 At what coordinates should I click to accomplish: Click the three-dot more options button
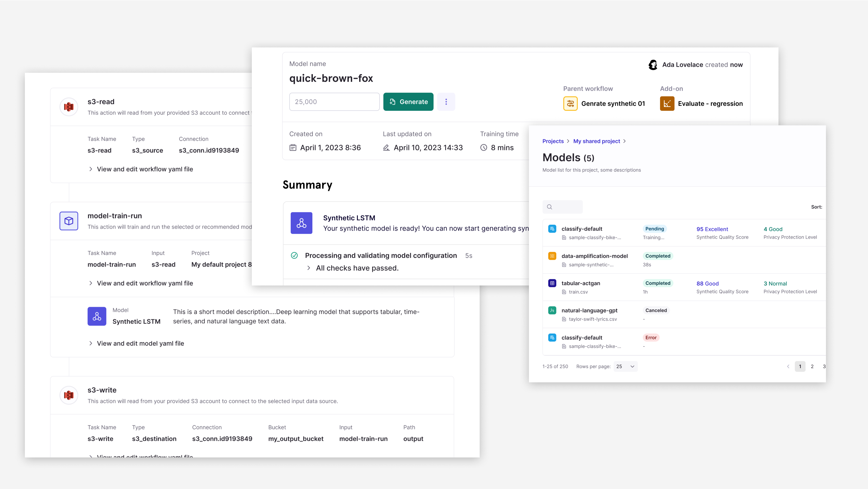tap(446, 102)
